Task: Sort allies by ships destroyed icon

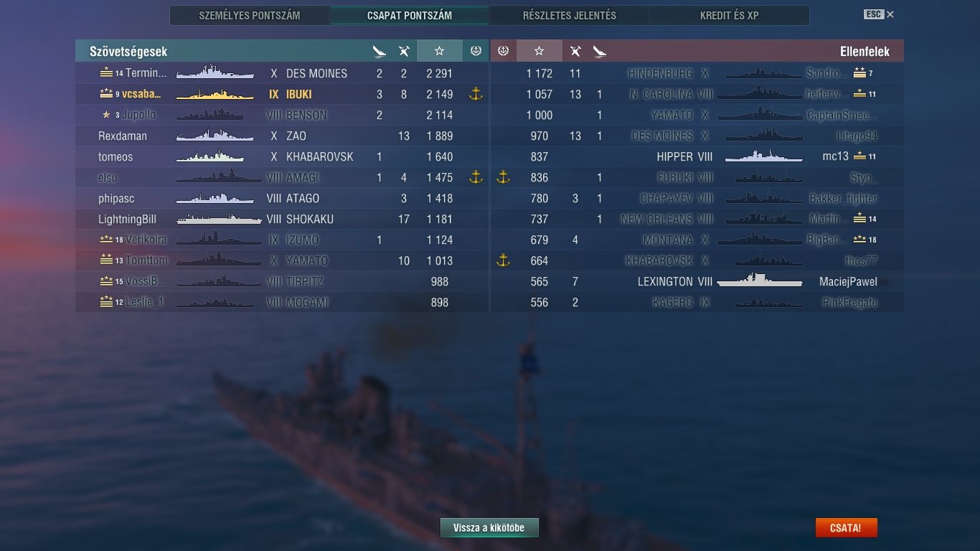Action: (x=380, y=51)
